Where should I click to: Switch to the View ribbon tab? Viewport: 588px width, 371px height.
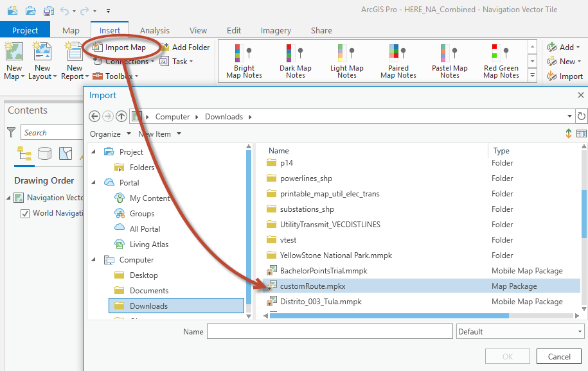pyautogui.click(x=198, y=30)
